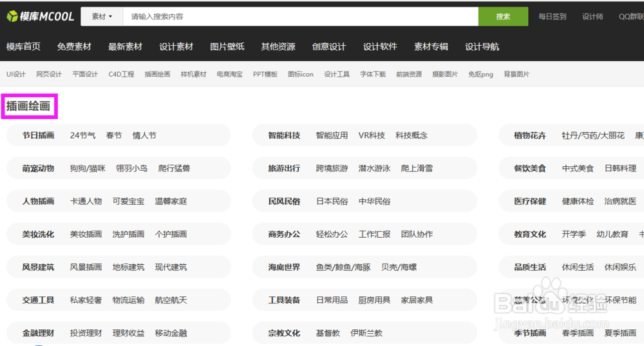644x346 pixels.
Task: Open the 智能科技 category
Action: 284,135
